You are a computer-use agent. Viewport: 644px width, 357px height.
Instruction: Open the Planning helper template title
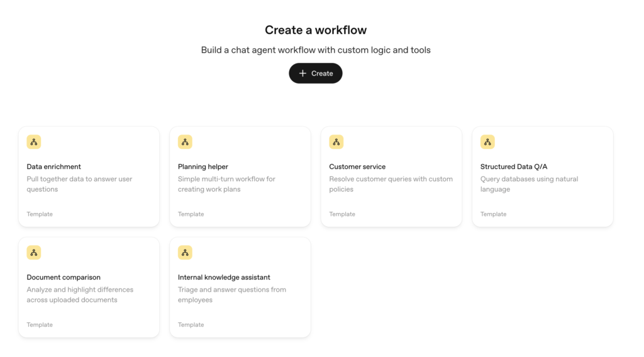point(203,167)
